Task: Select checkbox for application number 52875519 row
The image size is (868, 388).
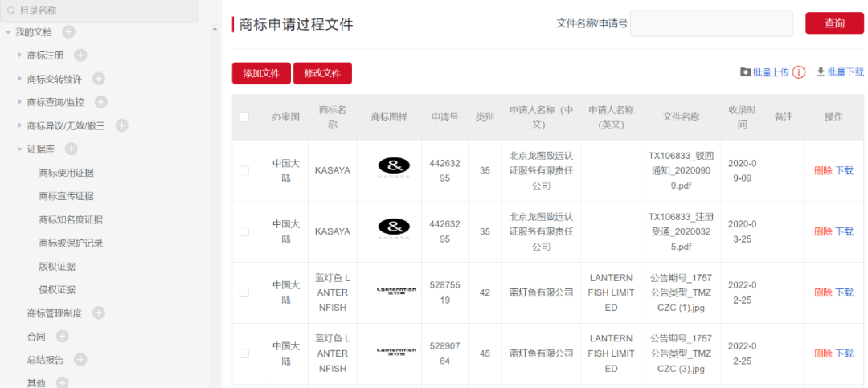Action: [244, 292]
